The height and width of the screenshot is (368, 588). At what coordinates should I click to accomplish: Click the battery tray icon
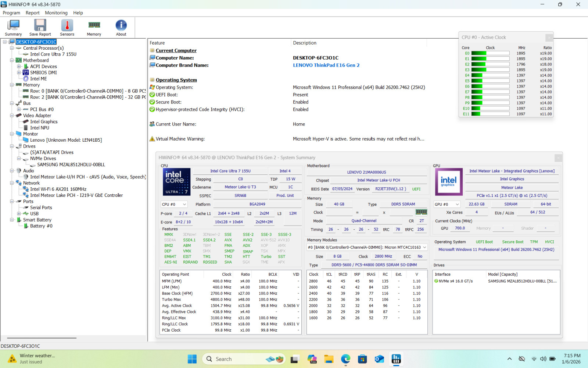[x=553, y=359]
